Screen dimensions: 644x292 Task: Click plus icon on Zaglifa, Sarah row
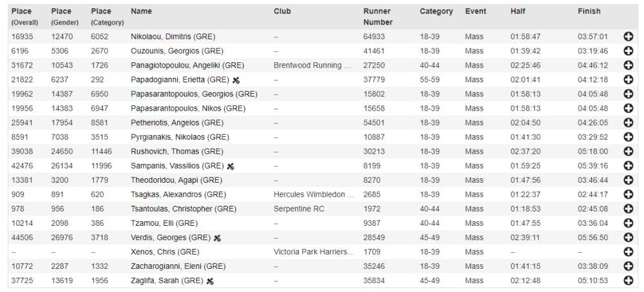tap(629, 280)
